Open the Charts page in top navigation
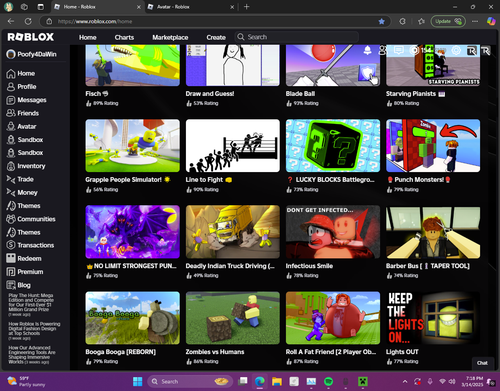Screen dimensions: 500x391 pos(124,37)
